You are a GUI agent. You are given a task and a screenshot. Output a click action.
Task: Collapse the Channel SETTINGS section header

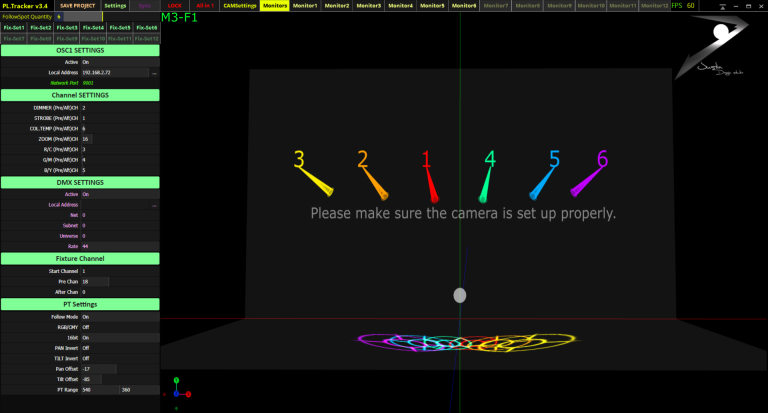[x=79, y=94]
